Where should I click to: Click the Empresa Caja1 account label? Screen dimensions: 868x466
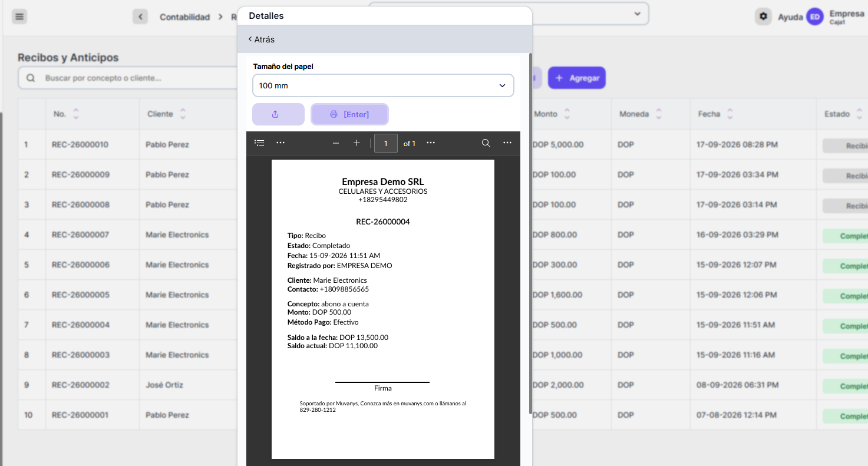click(x=847, y=17)
